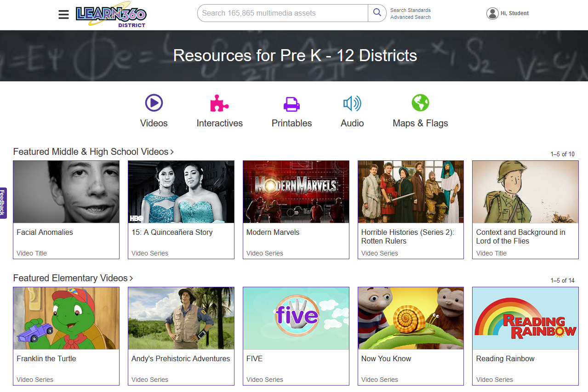Screen dimensions: 588x392
Task: Click the '1–5 of 14' pagination text
Action: 563,280
